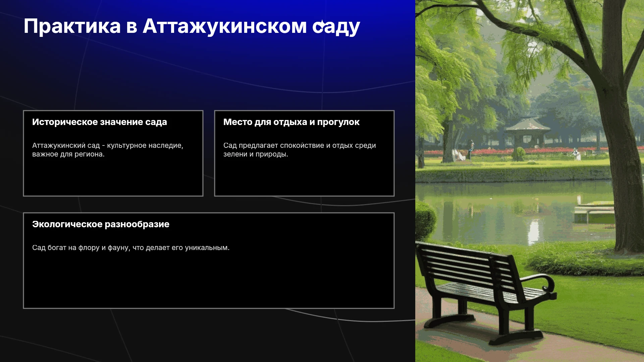Click empty area inside the Место для отдыха card
The width and height of the screenshot is (644, 362).
[x=304, y=178]
